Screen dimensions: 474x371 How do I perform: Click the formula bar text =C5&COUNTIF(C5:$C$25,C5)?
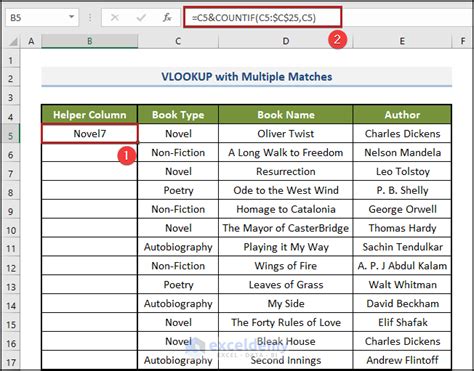tap(254, 18)
